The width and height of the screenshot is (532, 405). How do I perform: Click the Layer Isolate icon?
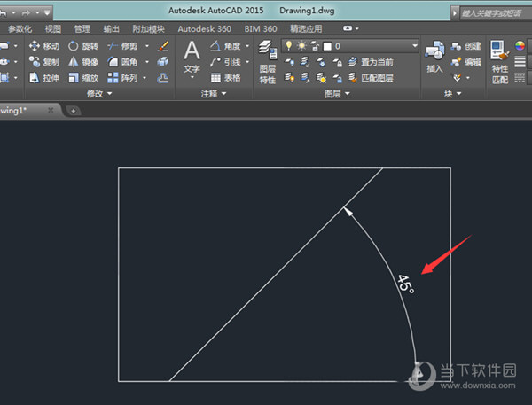[x=305, y=62]
